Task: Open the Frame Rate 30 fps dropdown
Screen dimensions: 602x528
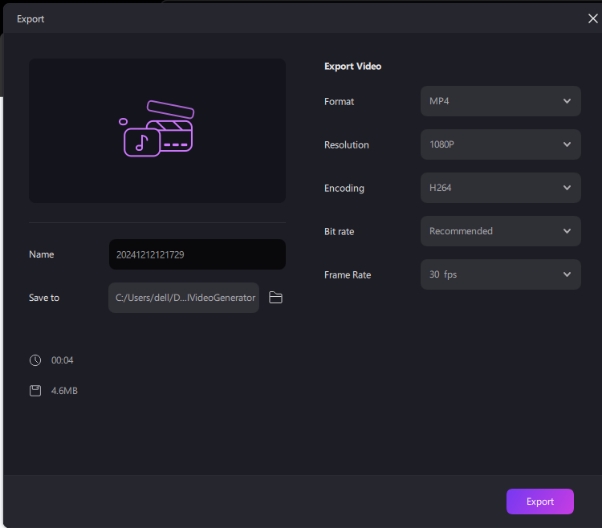Action: click(499, 274)
